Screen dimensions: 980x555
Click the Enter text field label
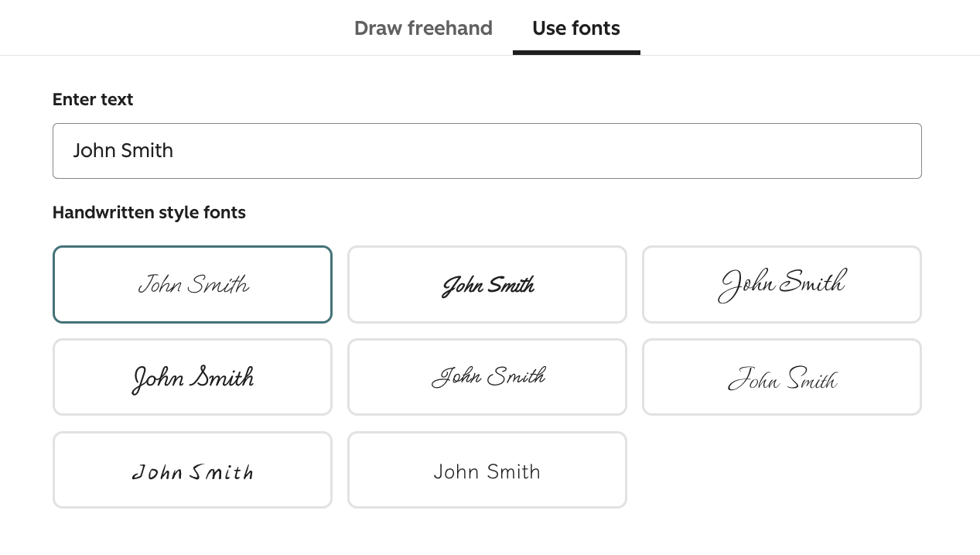pos(93,99)
